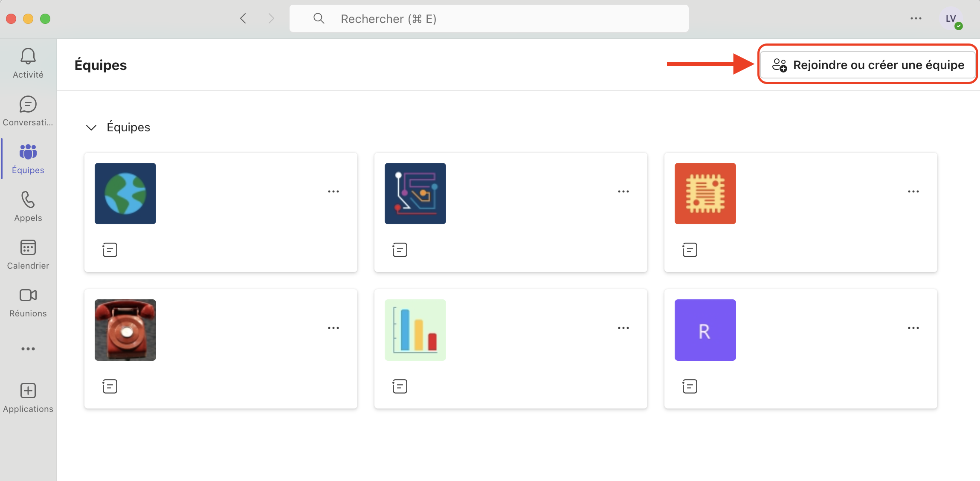
Task: Open the sidebar more apps ellipsis
Action: 28,349
